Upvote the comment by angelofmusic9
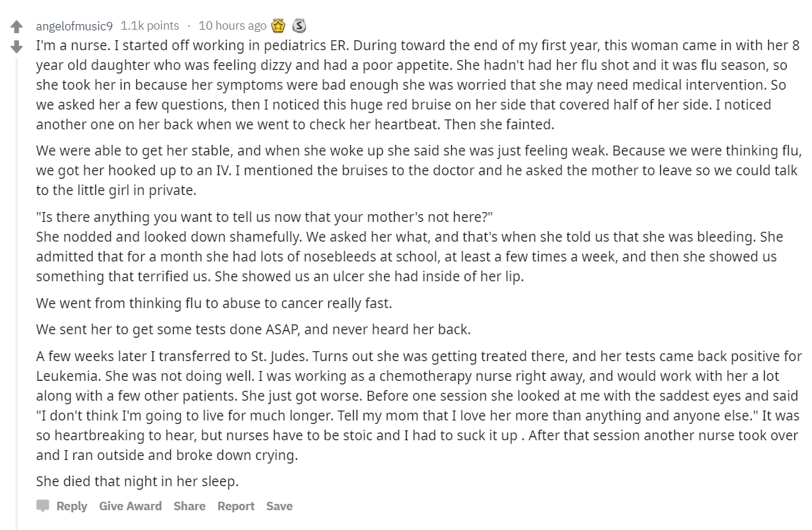Screen dimensions: 812x530 16,26
